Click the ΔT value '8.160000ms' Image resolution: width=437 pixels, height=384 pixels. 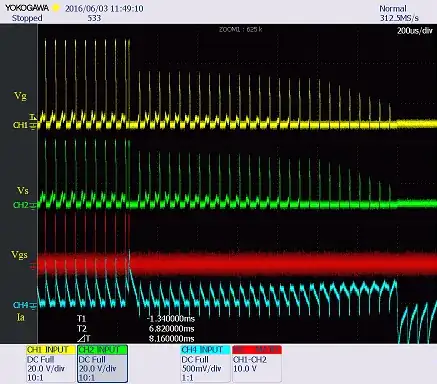172,339
